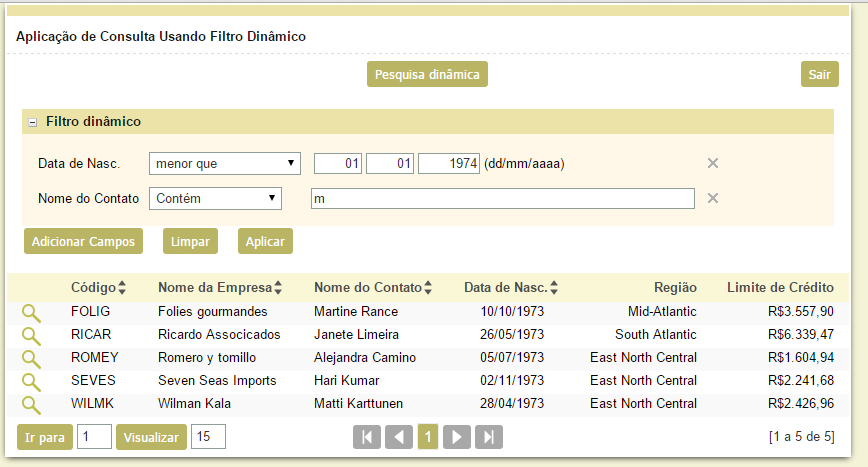Click the year field showing 1974

[x=449, y=164]
